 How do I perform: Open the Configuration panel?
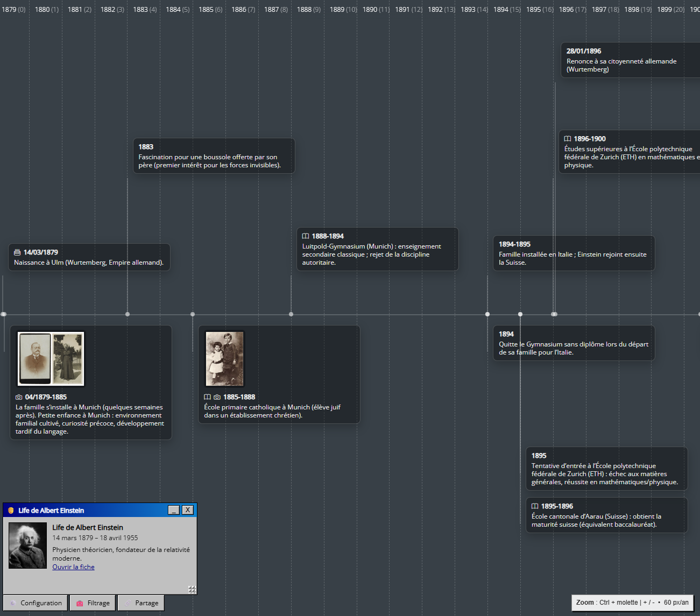(35, 603)
